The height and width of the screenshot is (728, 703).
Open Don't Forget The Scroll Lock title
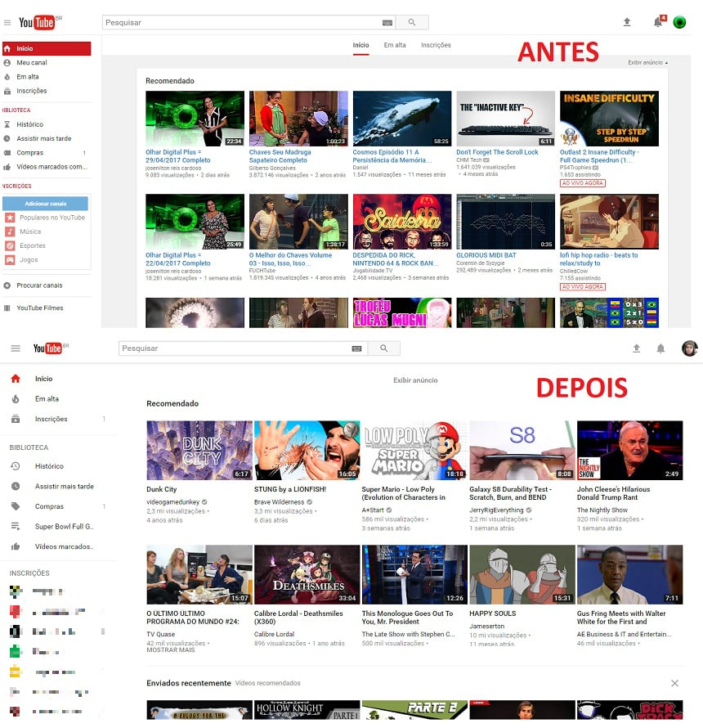click(x=497, y=152)
